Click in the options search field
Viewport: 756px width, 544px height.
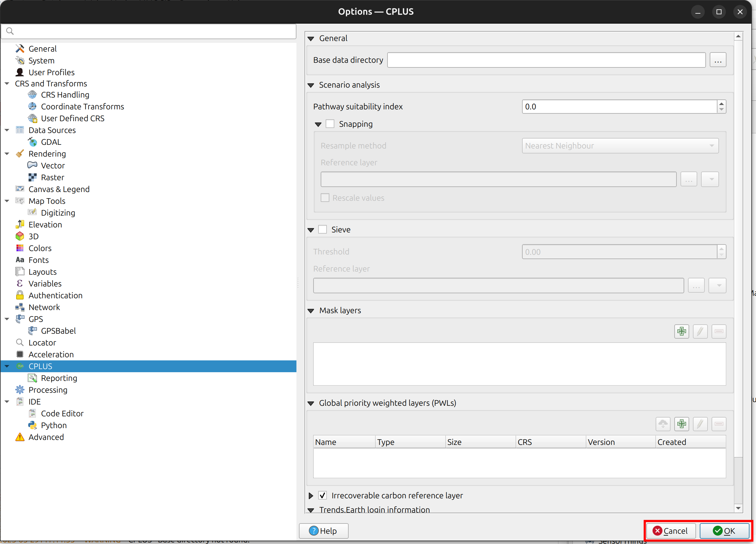[149, 31]
